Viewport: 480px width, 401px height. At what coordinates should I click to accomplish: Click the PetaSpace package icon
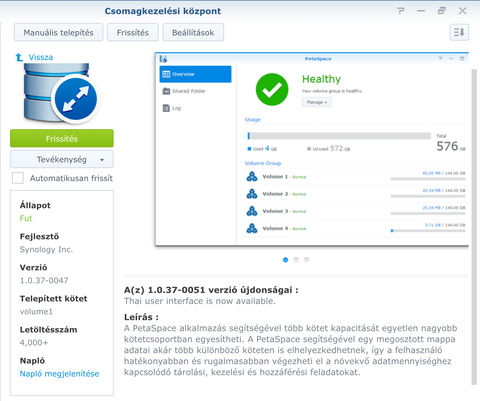tap(60, 93)
